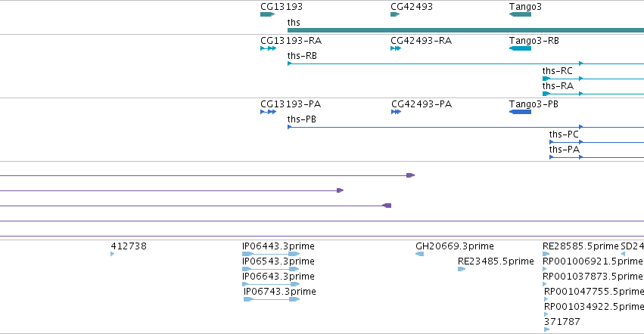The width and height of the screenshot is (644, 334).
Task: Select the CG13193-RA transcript arrows
Action: click(x=268, y=48)
